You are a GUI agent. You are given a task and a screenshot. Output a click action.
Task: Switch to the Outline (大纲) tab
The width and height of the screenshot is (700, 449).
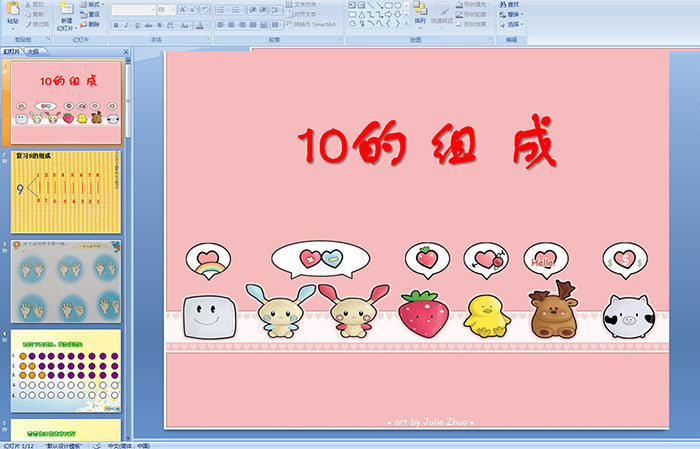(33, 52)
